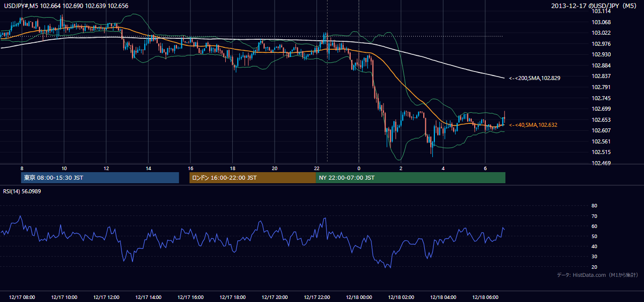Click hour label 16 under price chart

190,168
